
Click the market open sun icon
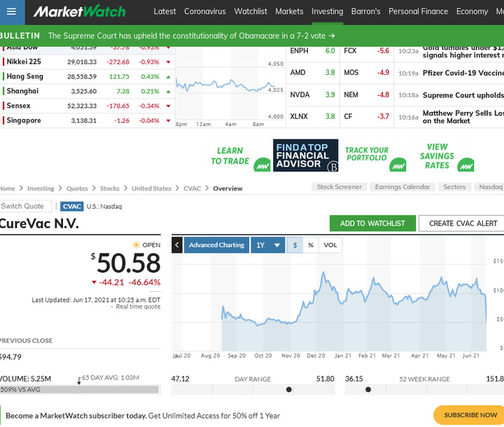[x=136, y=245]
